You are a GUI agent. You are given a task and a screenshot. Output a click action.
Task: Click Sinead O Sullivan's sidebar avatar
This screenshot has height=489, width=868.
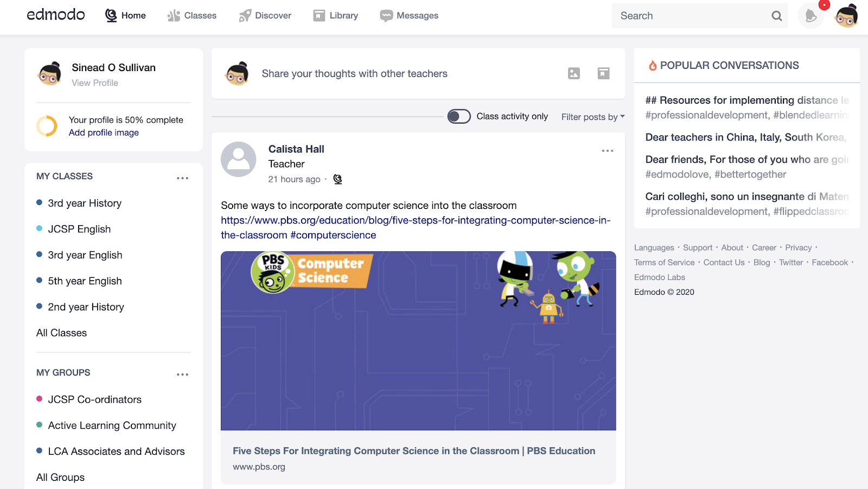pyautogui.click(x=49, y=74)
